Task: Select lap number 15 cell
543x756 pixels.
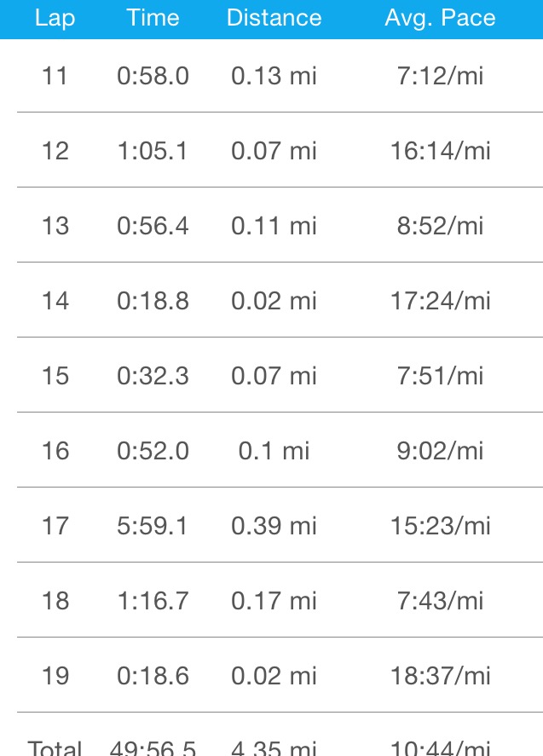Action: [55, 376]
